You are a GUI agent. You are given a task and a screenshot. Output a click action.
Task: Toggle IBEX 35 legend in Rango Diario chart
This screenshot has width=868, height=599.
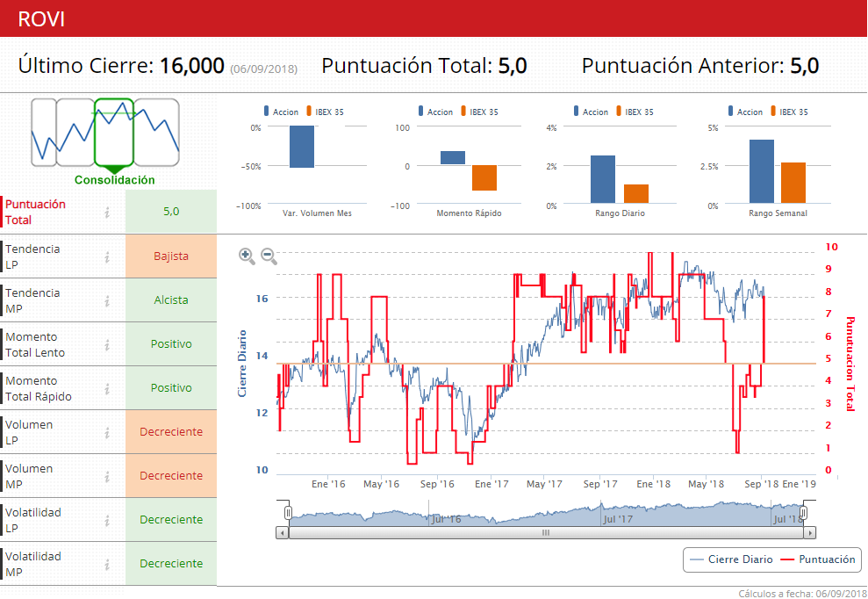635,112
